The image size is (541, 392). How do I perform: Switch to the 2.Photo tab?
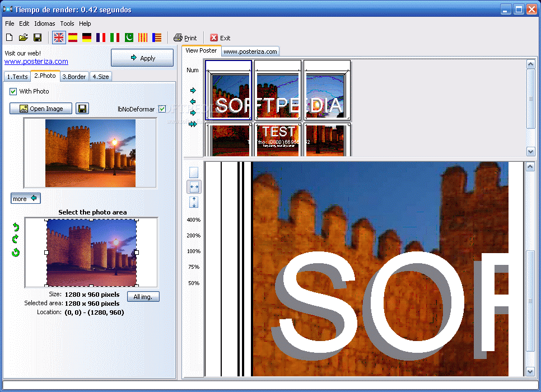point(45,76)
